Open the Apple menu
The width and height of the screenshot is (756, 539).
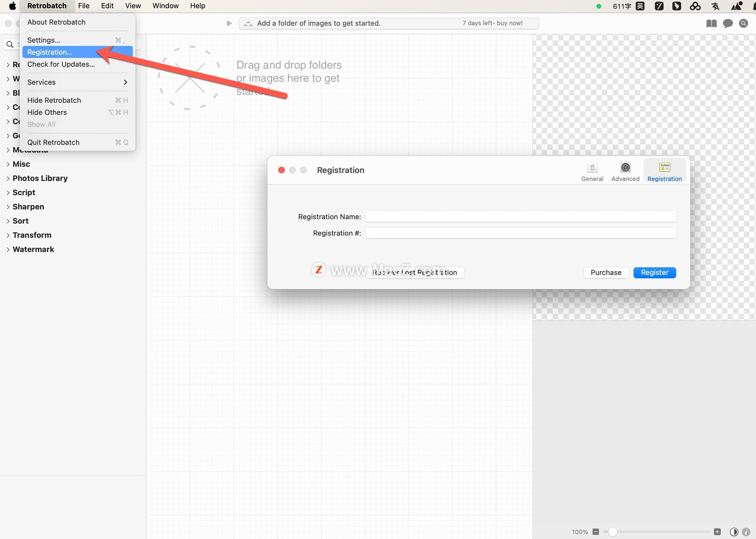12,6
